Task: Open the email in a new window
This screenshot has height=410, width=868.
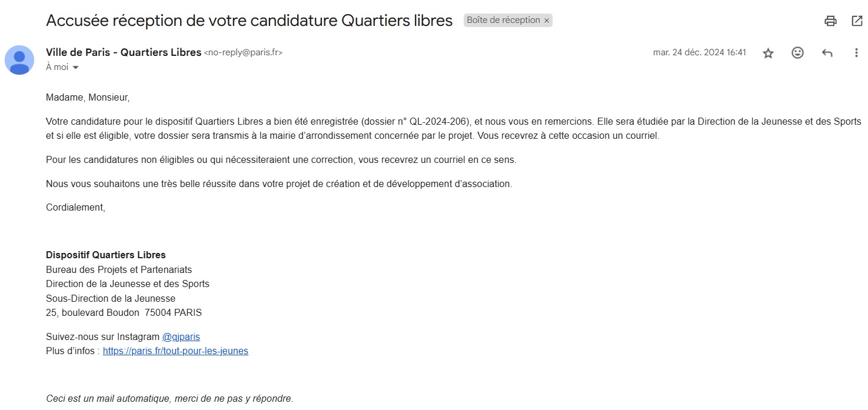Action: tap(857, 21)
